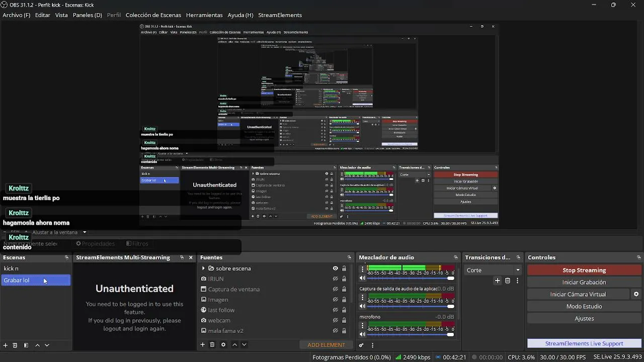This screenshot has height=362, width=644.
Task: Select the last follow source row
Action: pyautogui.click(x=273, y=310)
